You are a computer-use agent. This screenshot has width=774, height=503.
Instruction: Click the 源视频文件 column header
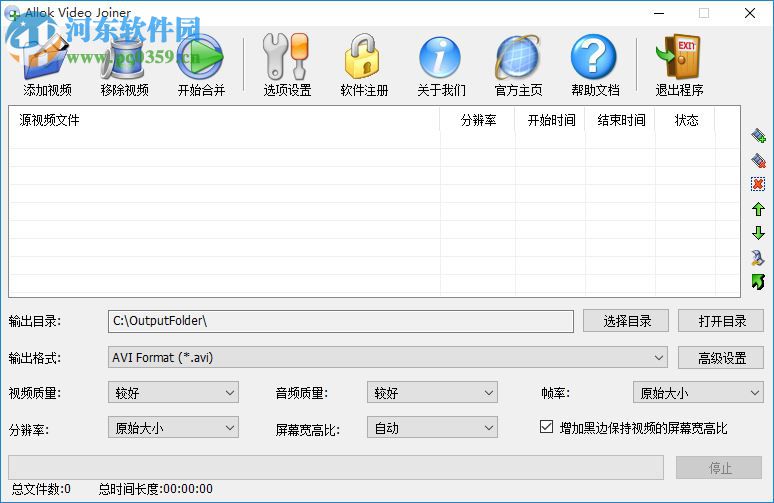click(x=224, y=120)
